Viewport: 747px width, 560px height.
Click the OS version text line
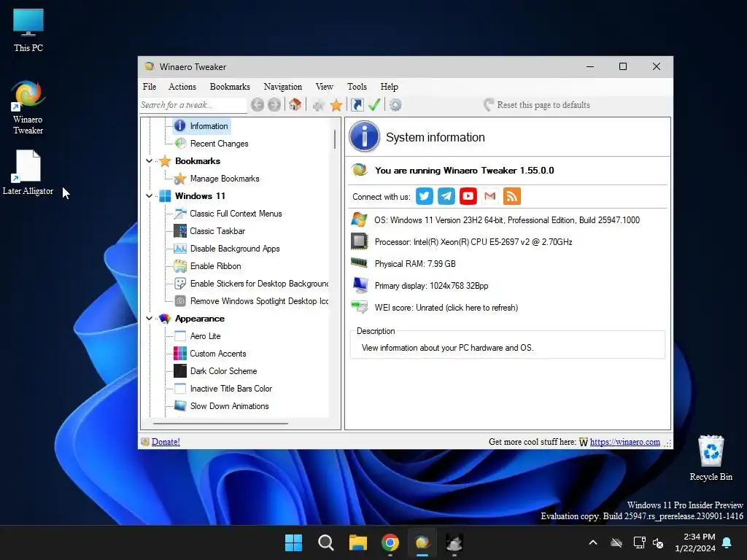[x=507, y=220]
